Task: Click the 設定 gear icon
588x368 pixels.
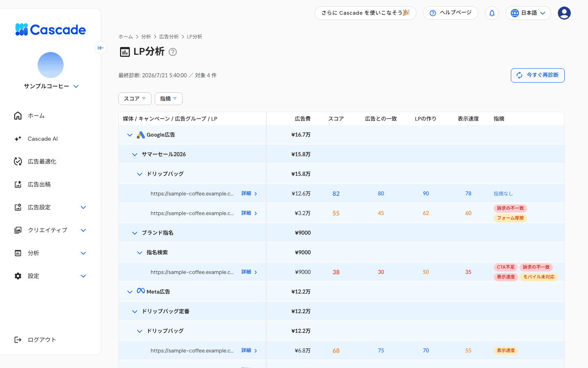Action: tap(18, 276)
